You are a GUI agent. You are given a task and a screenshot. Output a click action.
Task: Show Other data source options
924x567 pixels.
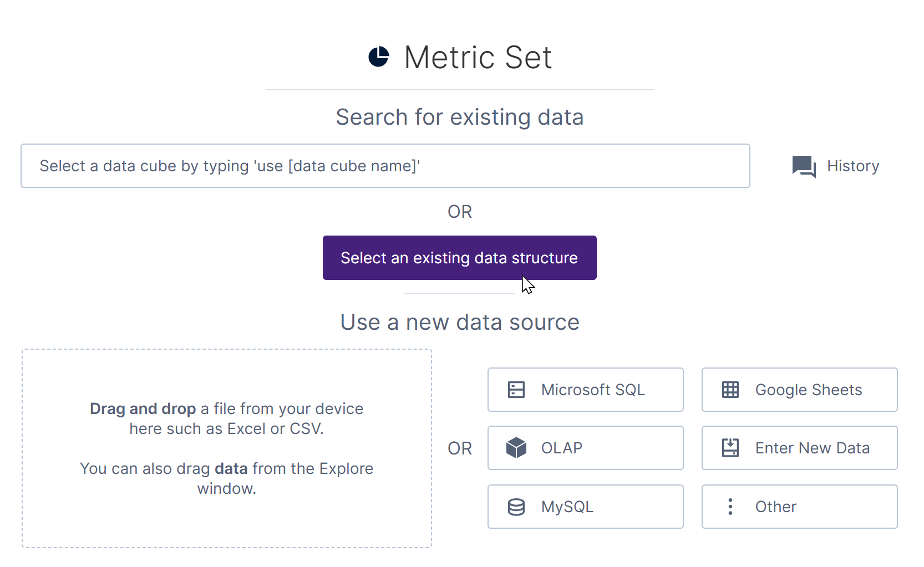point(800,507)
